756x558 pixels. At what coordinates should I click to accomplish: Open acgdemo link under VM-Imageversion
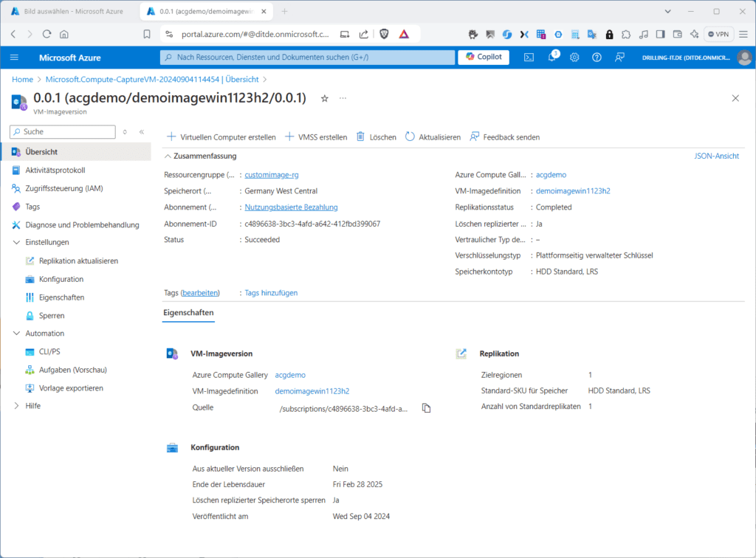pyautogui.click(x=290, y=375)
